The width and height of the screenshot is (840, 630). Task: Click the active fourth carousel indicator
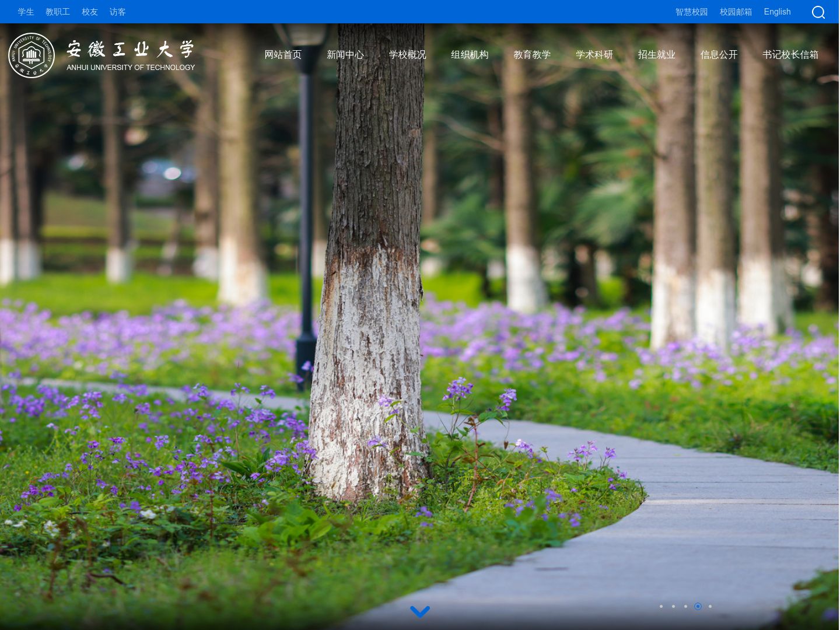[698, 606]
